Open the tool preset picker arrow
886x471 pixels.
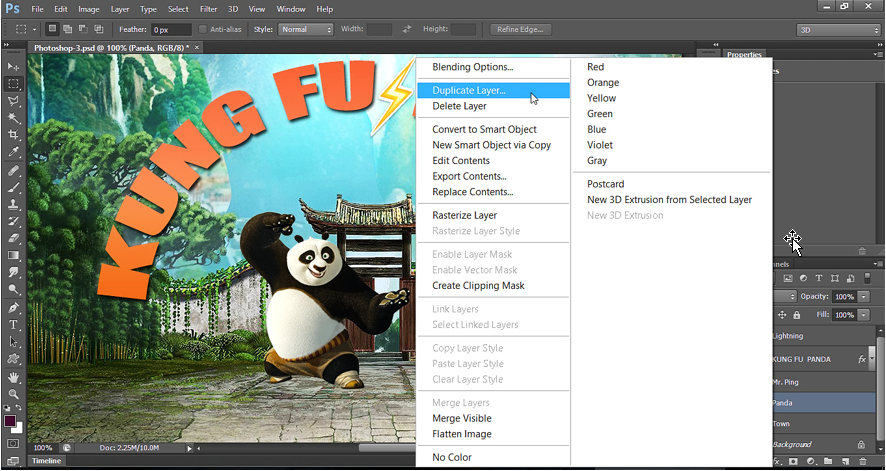34,29
